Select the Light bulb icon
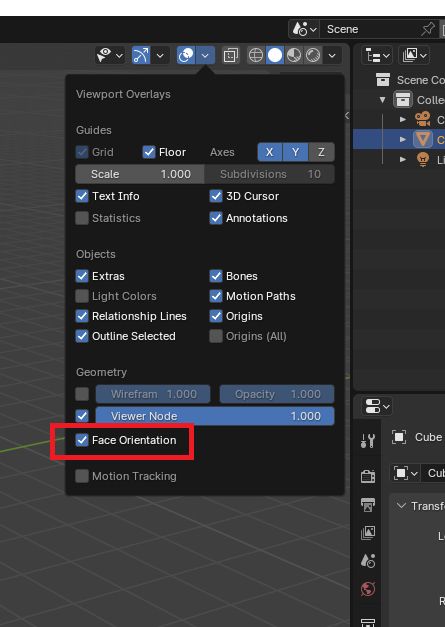 click(423, 159)
